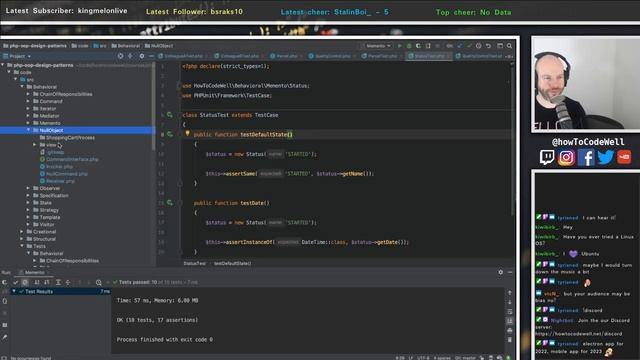Collapse the NullObject folder arrow
Viewport: 640px width, 360px height.
[x=29, y=130]
